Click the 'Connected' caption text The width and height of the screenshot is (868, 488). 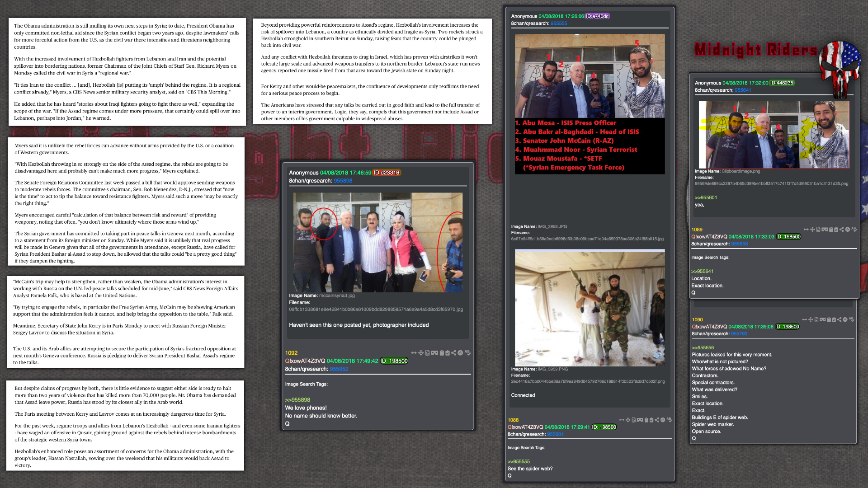(x=523, y=395)
